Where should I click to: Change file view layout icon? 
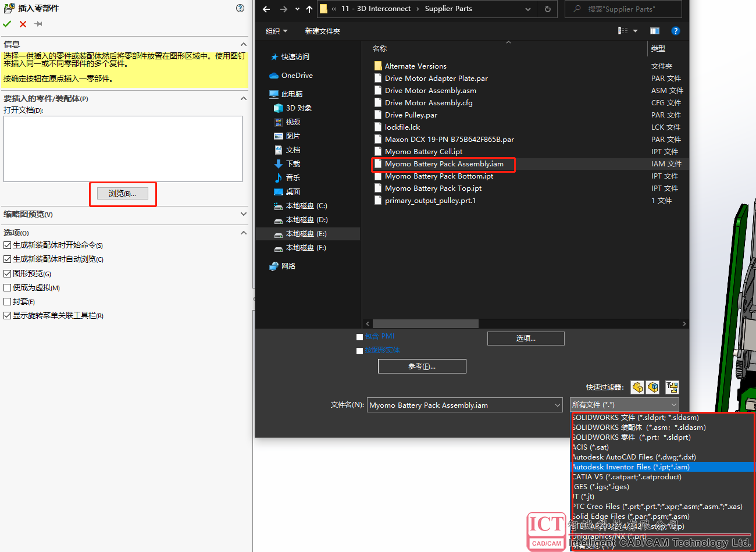623,31
